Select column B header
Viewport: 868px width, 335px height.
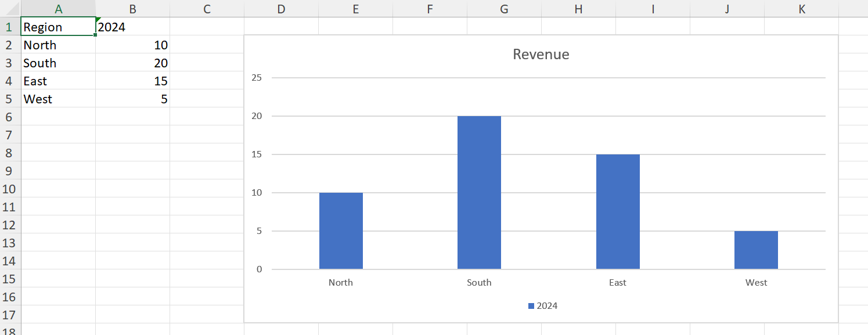133,9
